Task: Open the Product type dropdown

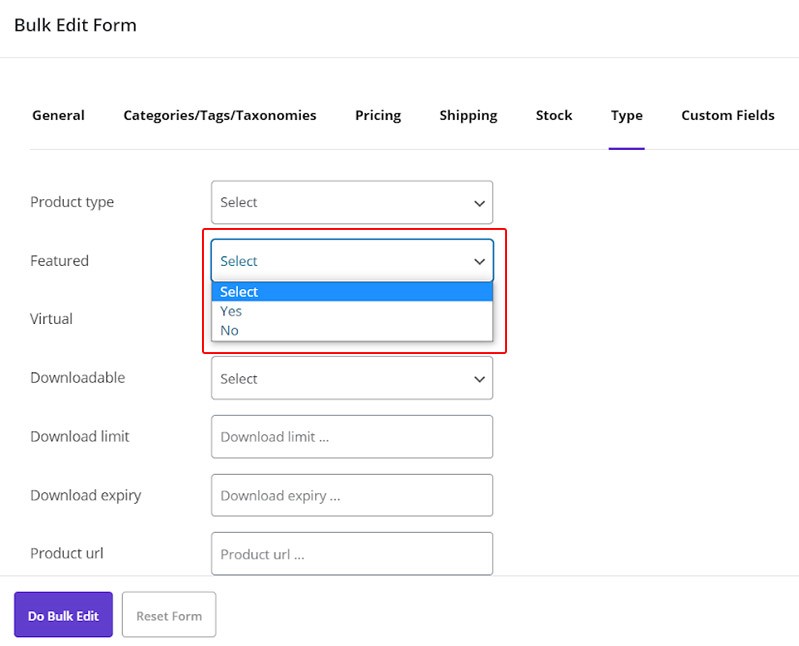Action: point(351,202)
